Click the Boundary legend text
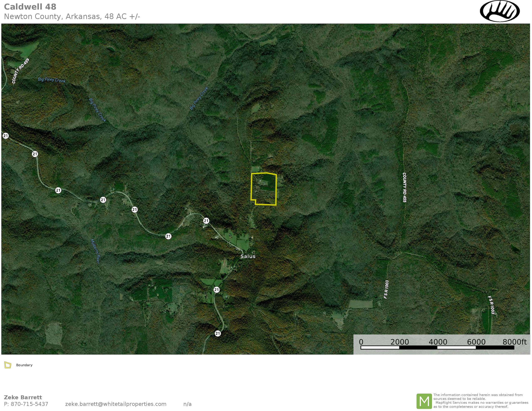The image size is (532, 411). click(24, 365)
